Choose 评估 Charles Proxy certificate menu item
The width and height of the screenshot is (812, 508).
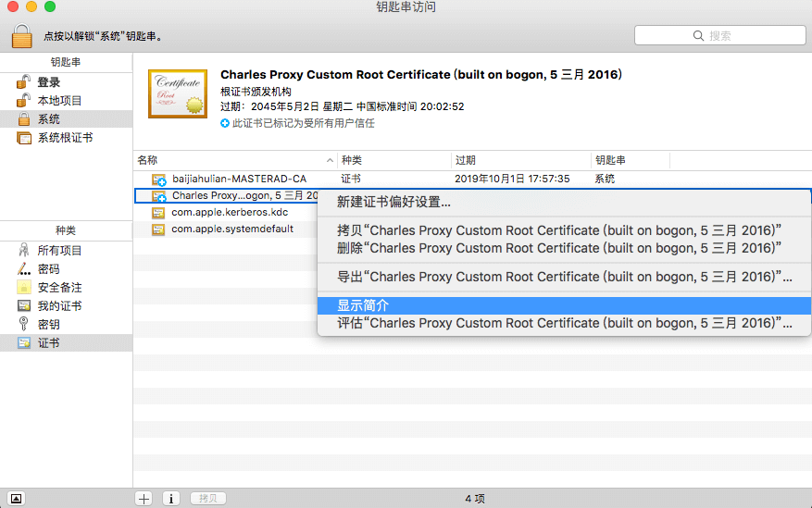tap(564, 323)
